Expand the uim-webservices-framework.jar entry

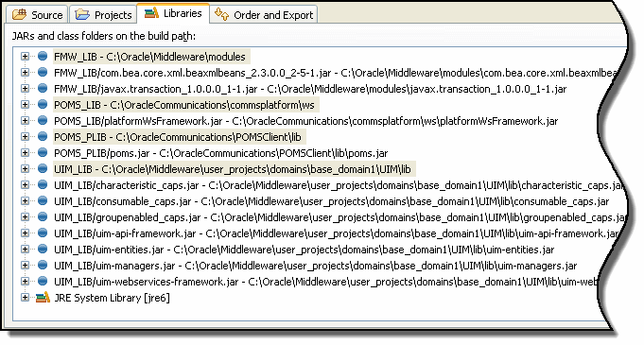[25, 281]
